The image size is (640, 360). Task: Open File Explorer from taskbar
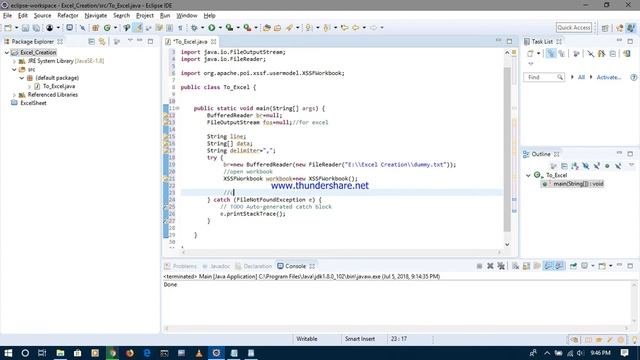tap(60, 353)
